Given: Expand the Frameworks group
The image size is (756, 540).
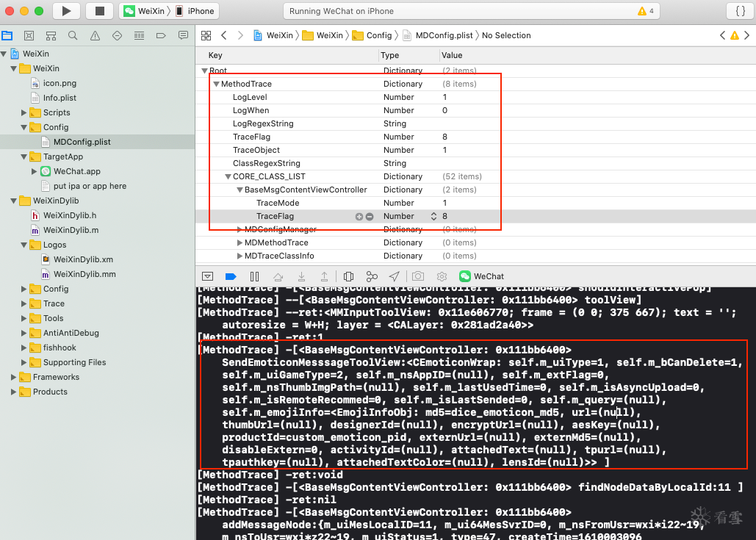Looking at the screenshot, I should [14, 377].
